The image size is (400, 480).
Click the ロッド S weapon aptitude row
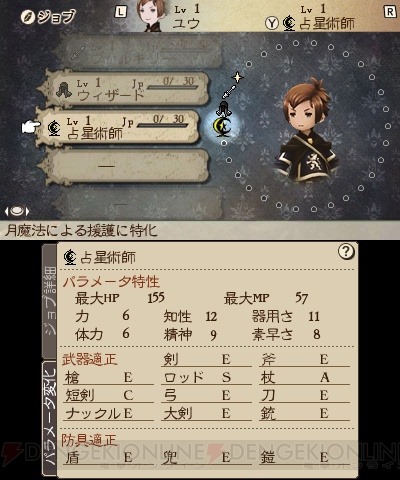tap(206, 377)
